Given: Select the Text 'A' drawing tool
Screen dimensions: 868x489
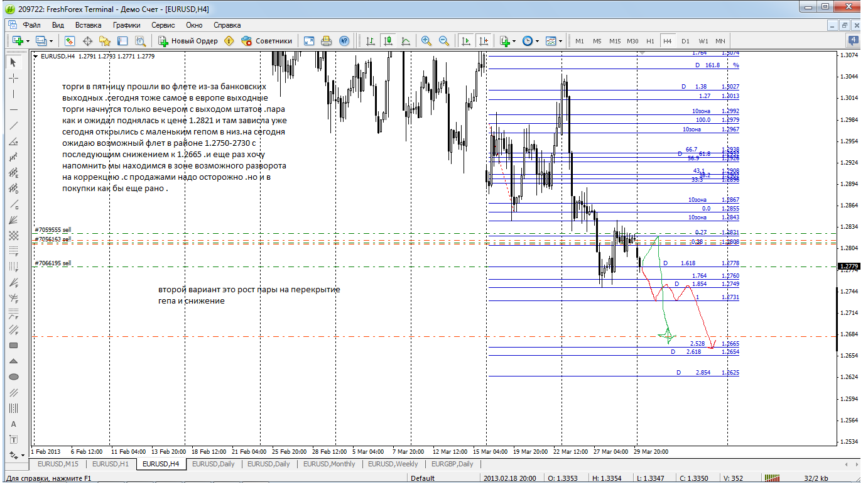Looking at the screenshot, I should [x=14, y=424].
